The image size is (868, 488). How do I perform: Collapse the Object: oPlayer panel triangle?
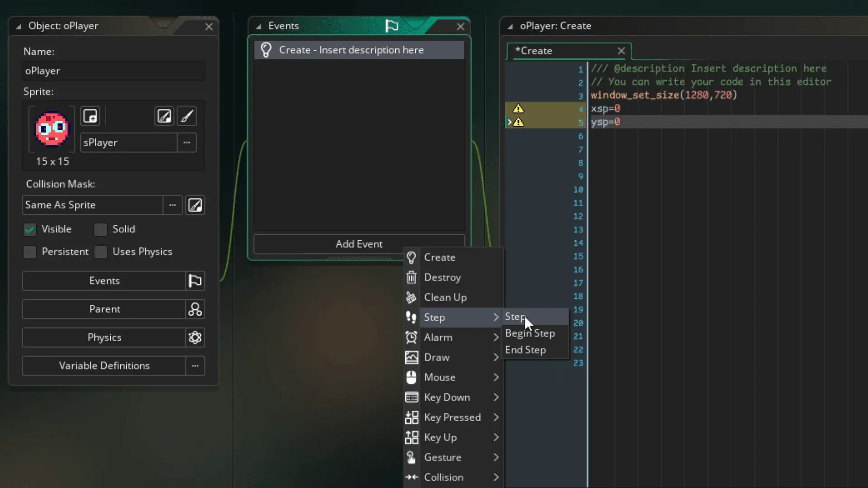click(x=19, y=26)
